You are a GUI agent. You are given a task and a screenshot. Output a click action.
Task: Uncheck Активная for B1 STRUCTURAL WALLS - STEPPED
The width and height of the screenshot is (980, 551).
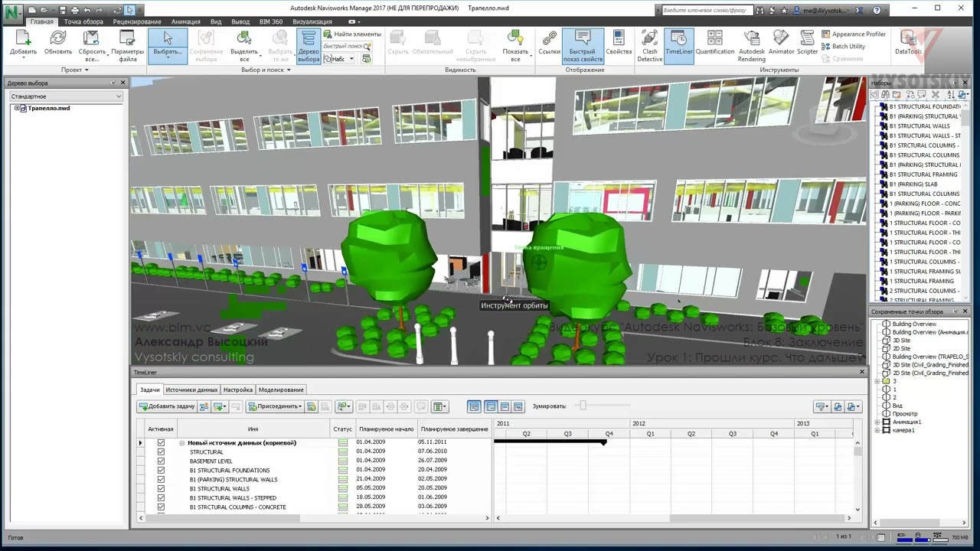161,498
